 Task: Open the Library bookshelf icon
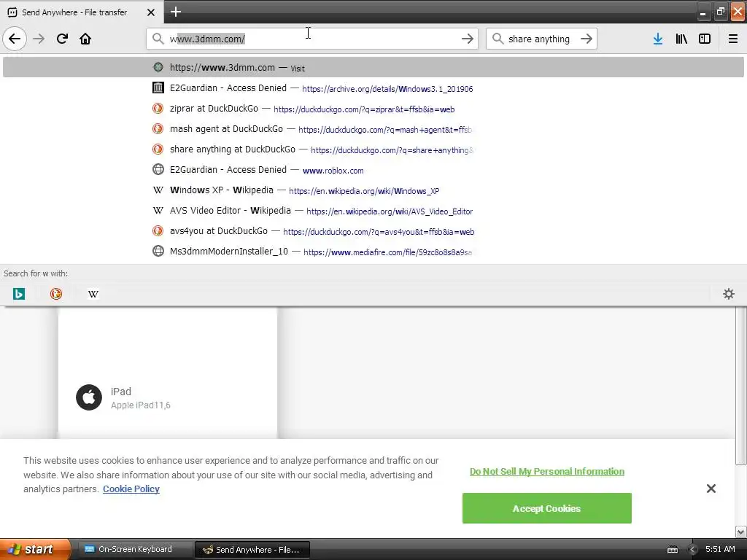[x=681, y=39]
